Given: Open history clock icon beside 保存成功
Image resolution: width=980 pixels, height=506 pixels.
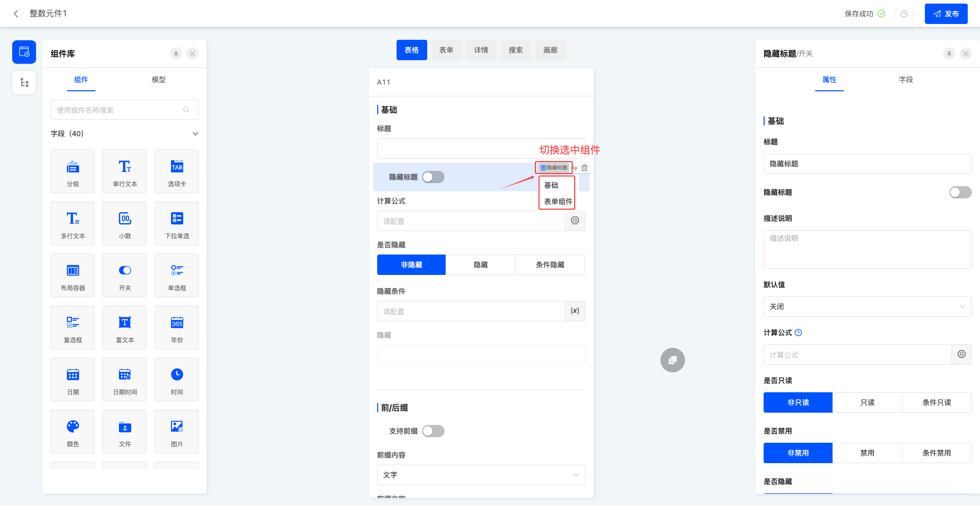Looking at the screenshot, I should click(904, 14).
